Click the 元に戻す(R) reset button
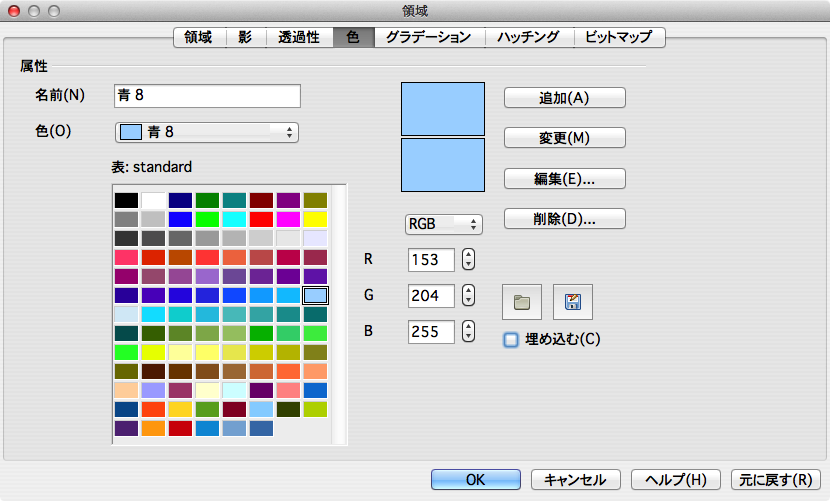The height and width of the screenshot is (501, 830). tap(775, 480)
